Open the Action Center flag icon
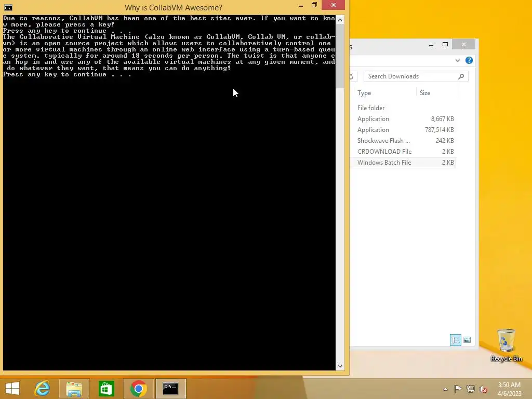The image size is (532, 399). (x=458, y=389)
